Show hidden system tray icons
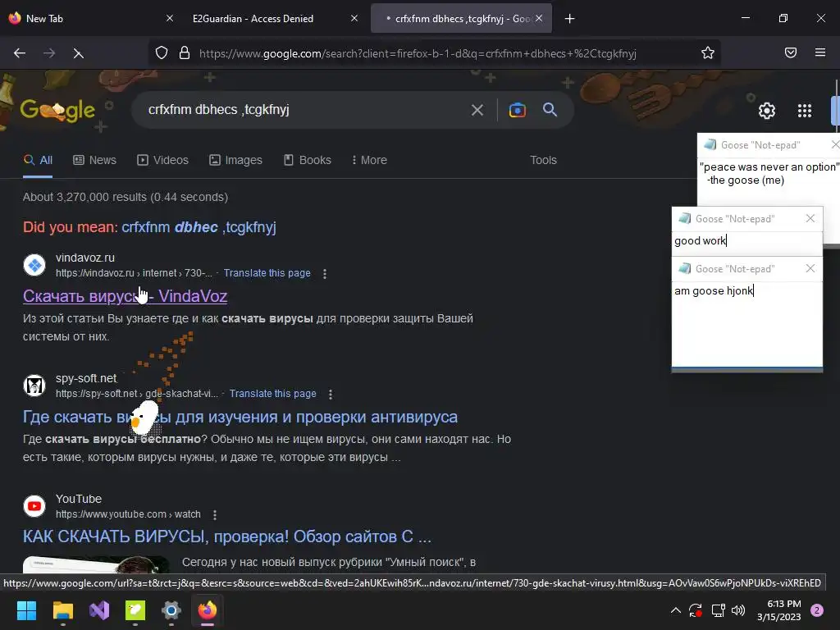This screenshot has width=840, height=630. (676, 610)
